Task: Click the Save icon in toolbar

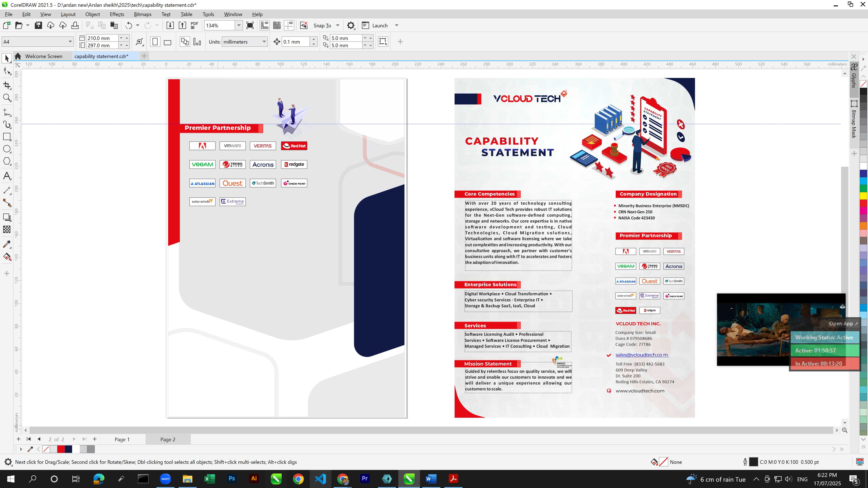Action: click(x=38, y=25)
